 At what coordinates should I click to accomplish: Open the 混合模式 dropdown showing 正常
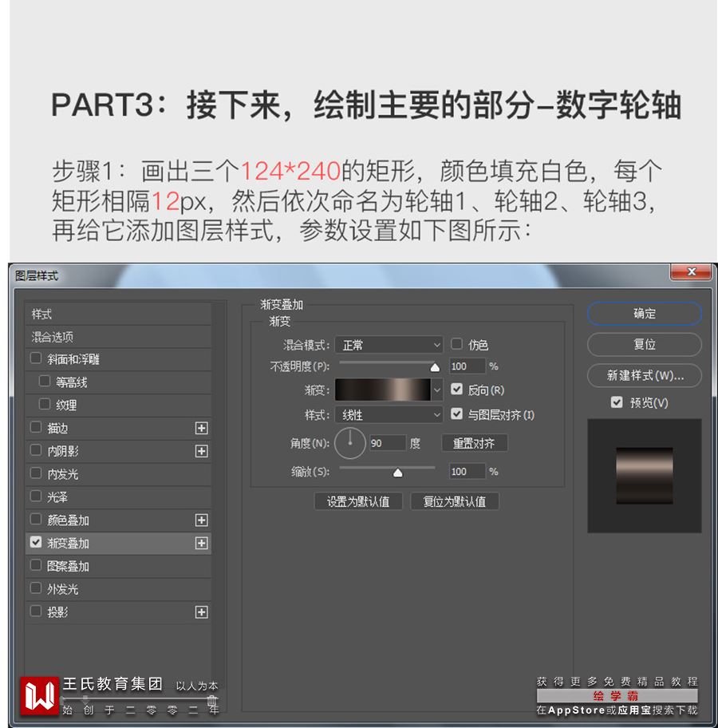click(389, 345)
